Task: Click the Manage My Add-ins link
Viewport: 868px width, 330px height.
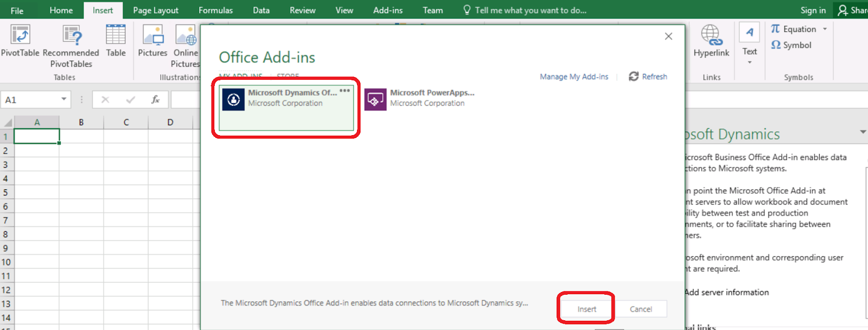Action: [574, 77]
